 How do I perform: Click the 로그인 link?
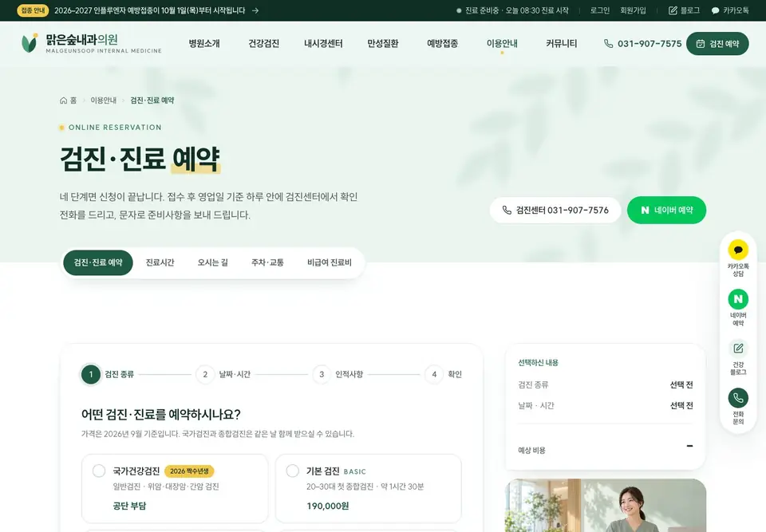pyautogui.click(x=599, y=10)
